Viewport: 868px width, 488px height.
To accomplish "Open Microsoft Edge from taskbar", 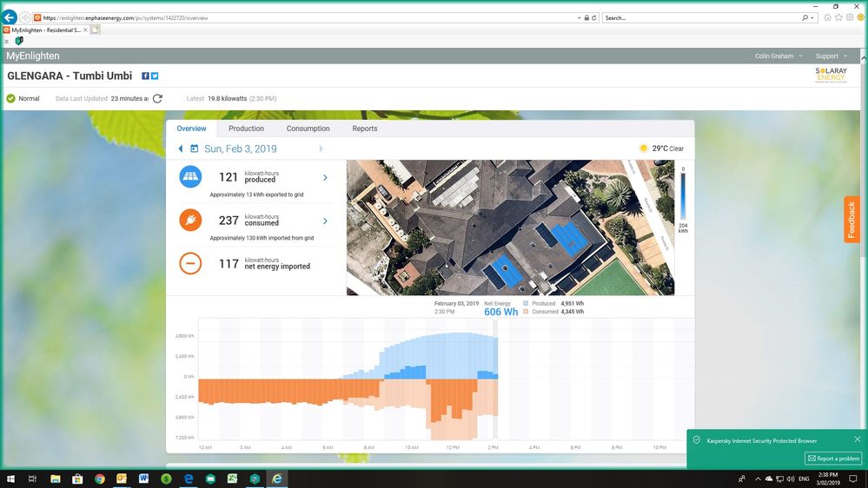I will tap(189, 478).
